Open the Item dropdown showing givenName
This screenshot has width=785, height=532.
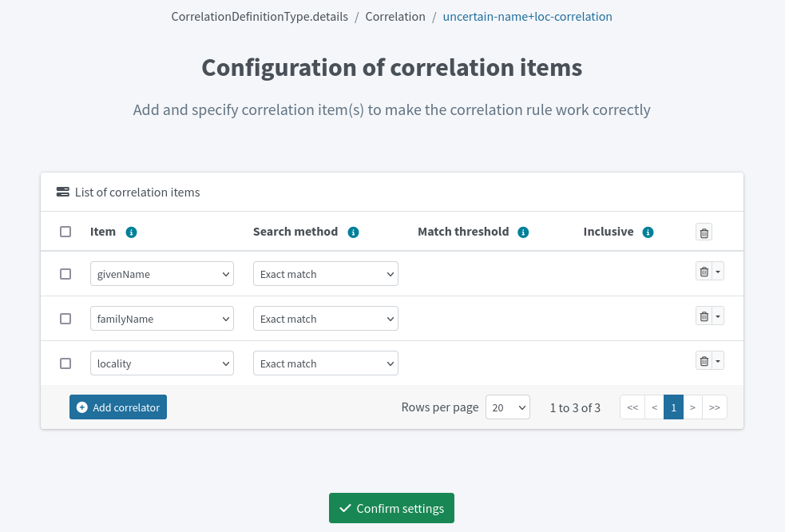pos(161,273)
